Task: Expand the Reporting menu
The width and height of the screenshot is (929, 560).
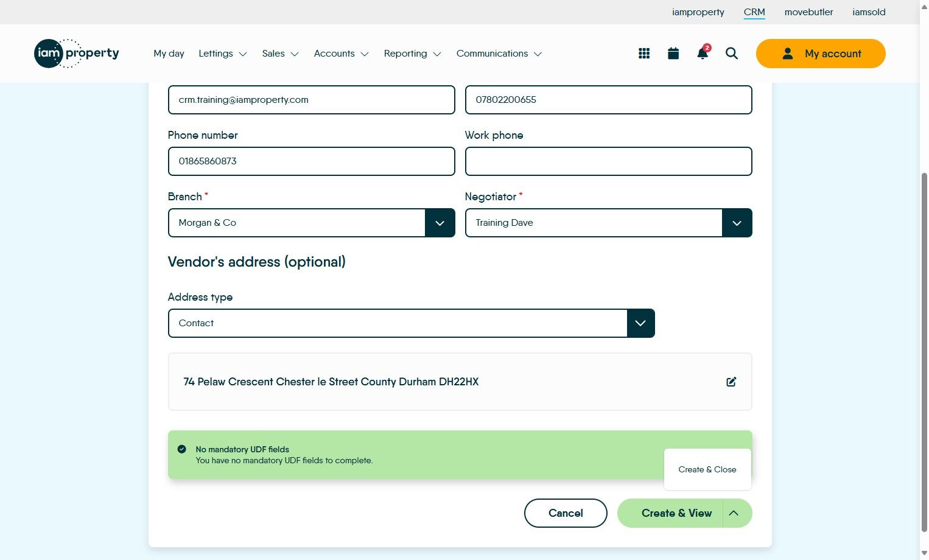Action: point(412,54)
